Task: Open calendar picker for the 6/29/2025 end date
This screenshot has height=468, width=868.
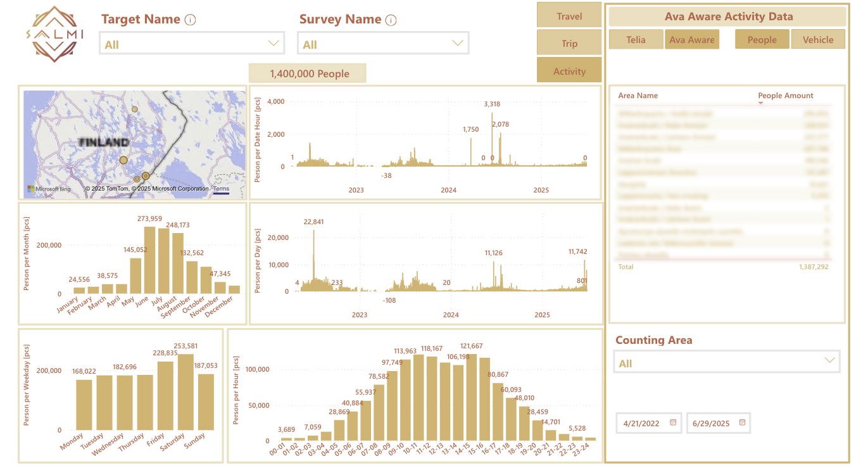Action: 742,422
